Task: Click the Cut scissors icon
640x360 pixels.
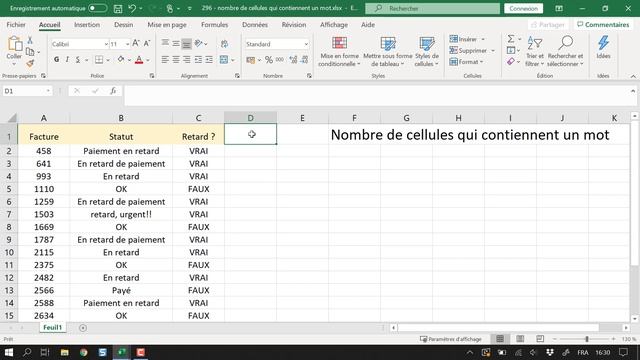Action: pyautogui.click(x=30, y=40)
